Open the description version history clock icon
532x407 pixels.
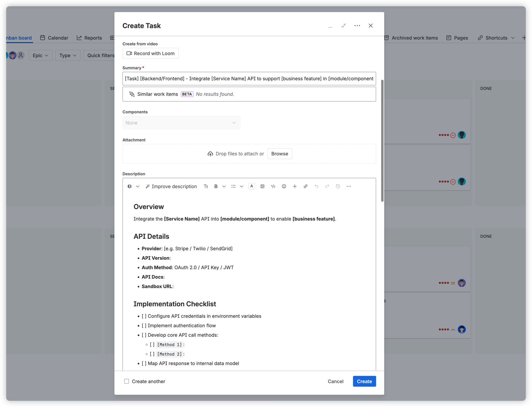[338, 186]
